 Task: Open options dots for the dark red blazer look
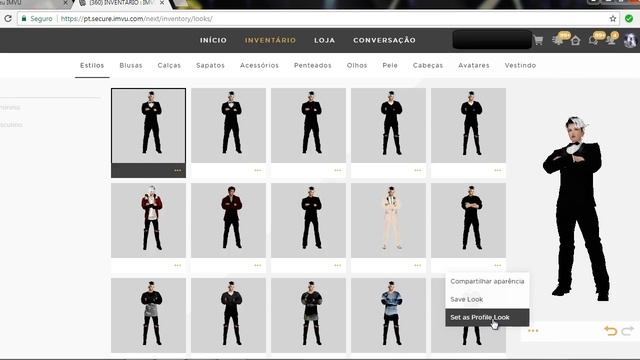click(258, 265)
